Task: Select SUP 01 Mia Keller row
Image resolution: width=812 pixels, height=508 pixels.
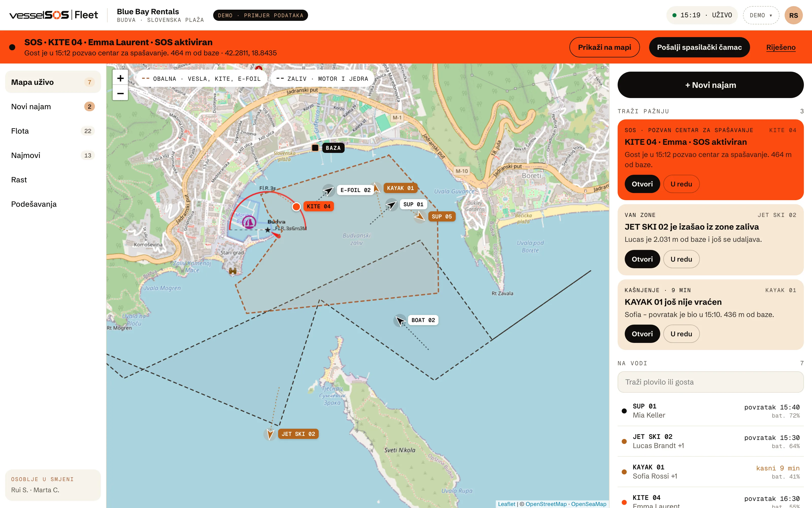Action: 710,411
